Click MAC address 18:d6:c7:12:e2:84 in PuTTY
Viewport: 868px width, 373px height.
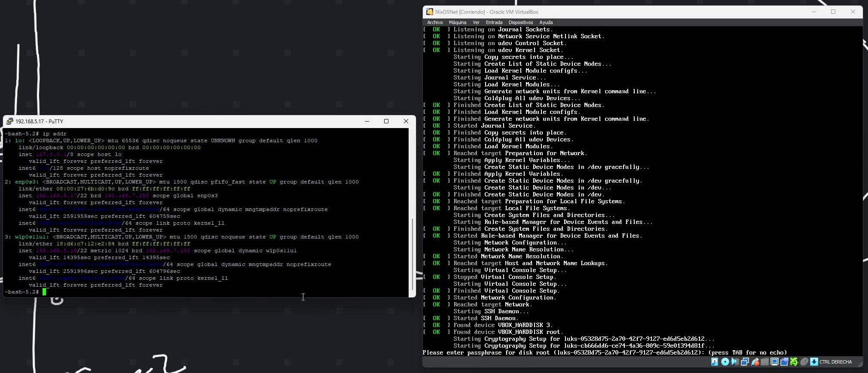pyautogui.click(x=86, y=244)
